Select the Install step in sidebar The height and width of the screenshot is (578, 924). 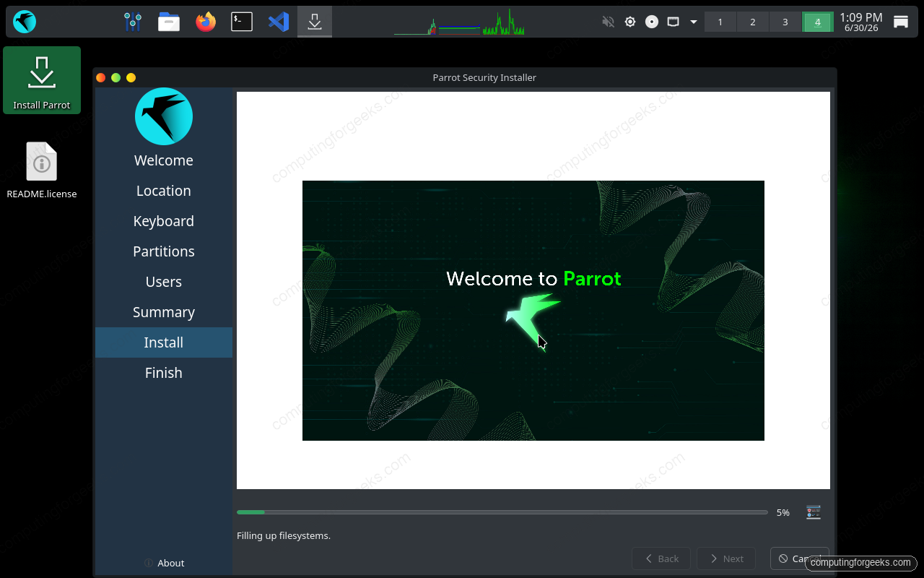click(164, 342)
